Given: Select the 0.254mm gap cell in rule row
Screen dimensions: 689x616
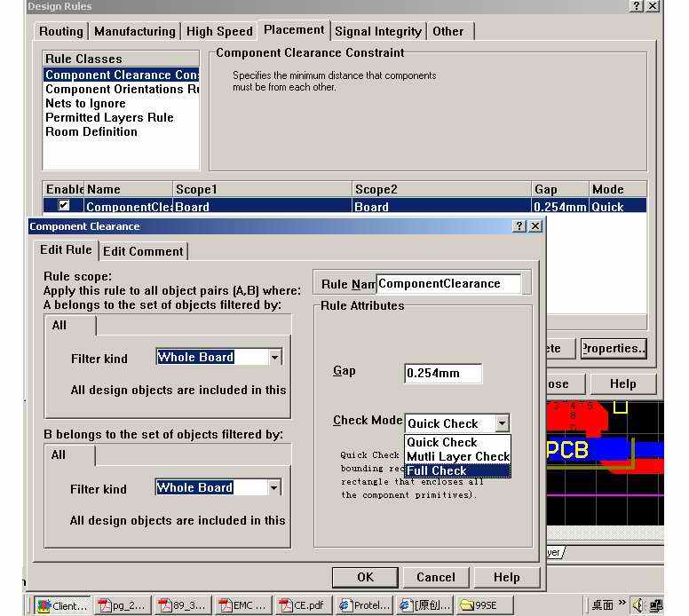Looking at the screenshot, I should (559, 207).
